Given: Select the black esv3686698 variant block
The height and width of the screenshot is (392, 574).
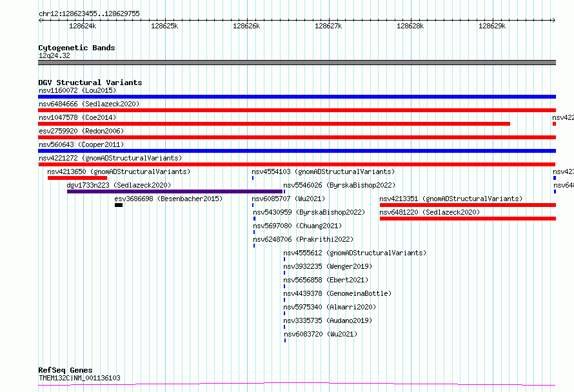Looking at the screenshot, I should click(119, 205).
